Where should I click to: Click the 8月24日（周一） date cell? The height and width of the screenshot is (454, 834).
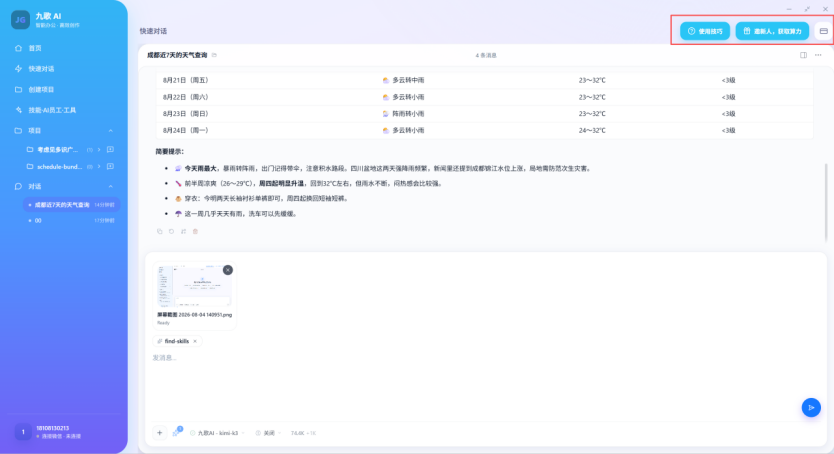185,130
